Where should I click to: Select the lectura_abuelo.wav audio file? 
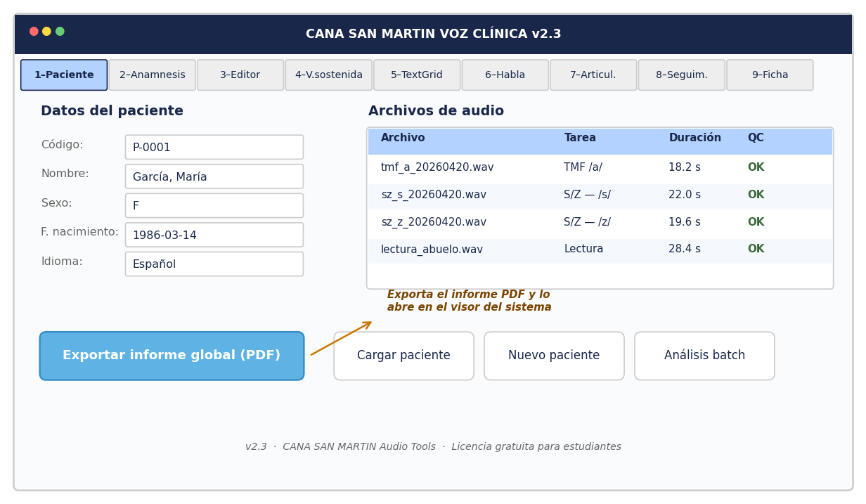click(432, 250)
